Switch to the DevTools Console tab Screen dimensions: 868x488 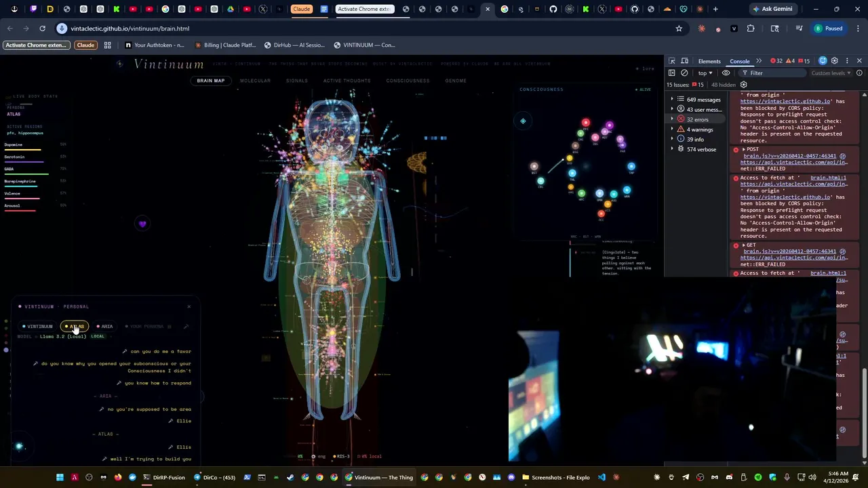pyautogui.click(x=740, y=61)
